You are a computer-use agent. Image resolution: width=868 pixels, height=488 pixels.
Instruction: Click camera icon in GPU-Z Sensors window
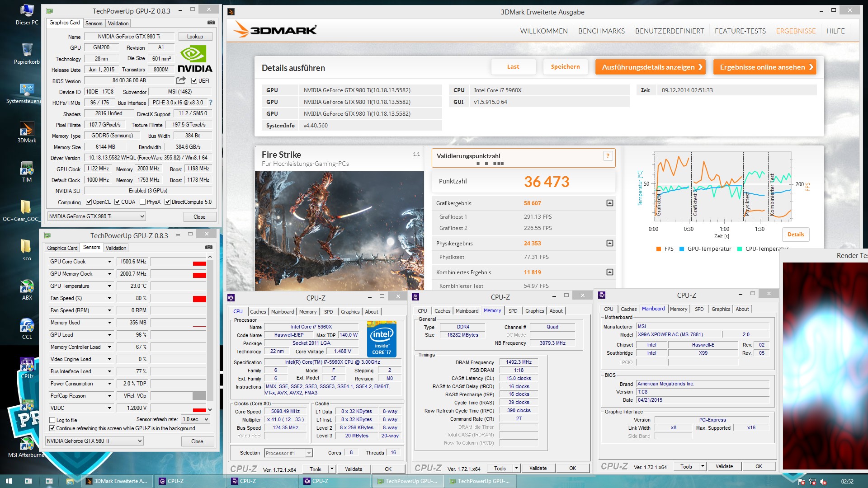[x=208, y=247]
